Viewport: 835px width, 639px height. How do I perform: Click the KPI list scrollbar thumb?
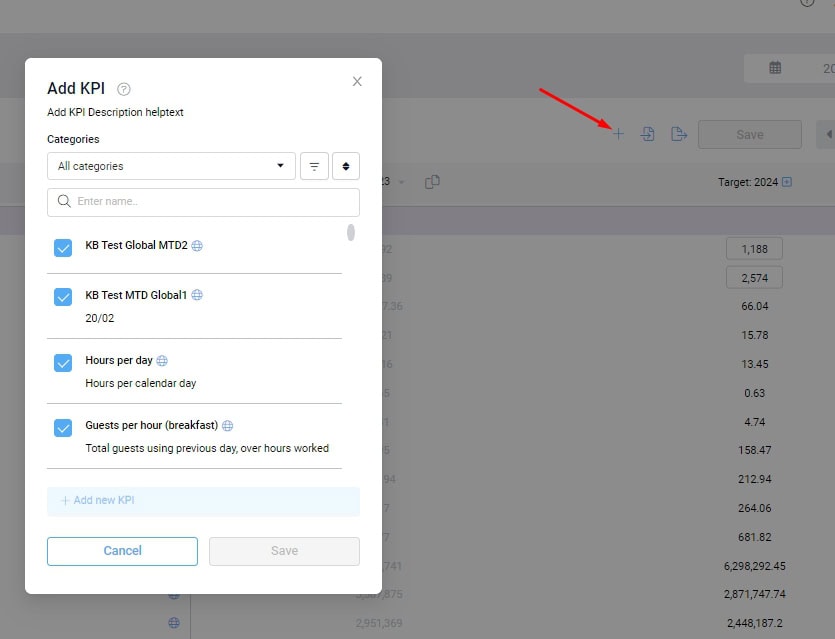coord(351,233)
